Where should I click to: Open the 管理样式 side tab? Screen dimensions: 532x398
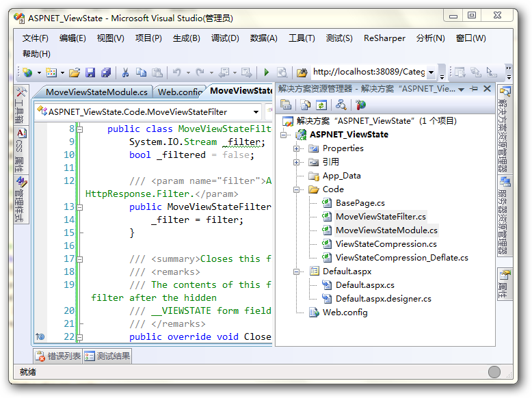click(21, 199)
